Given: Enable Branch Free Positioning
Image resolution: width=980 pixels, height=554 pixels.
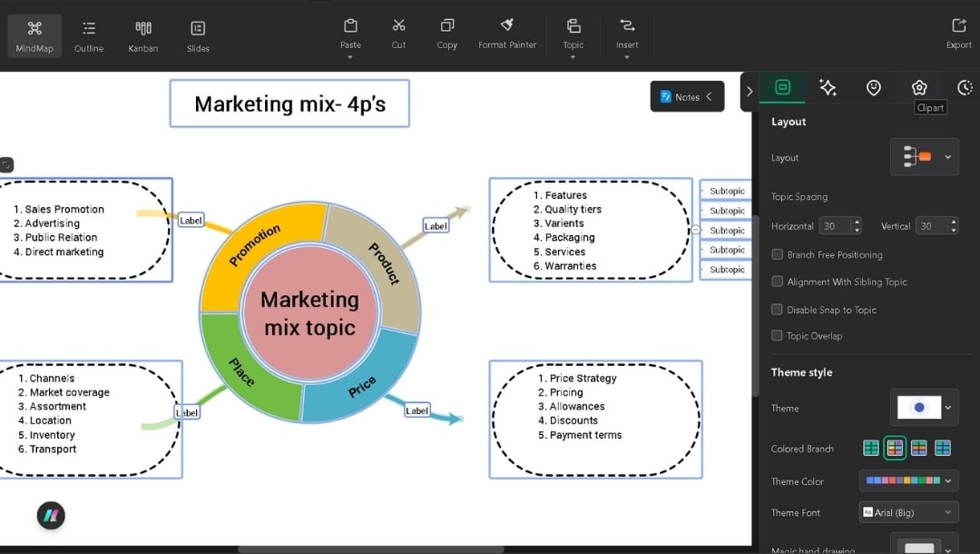Looking at the screenshot, I should pos(777,254).
